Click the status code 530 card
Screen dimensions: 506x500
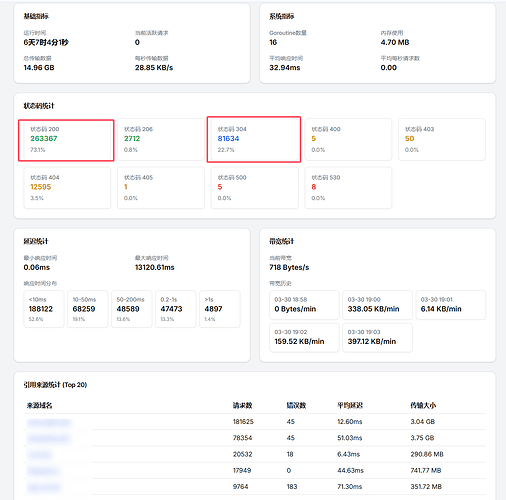pyautogui.click(x=348, y=188)
